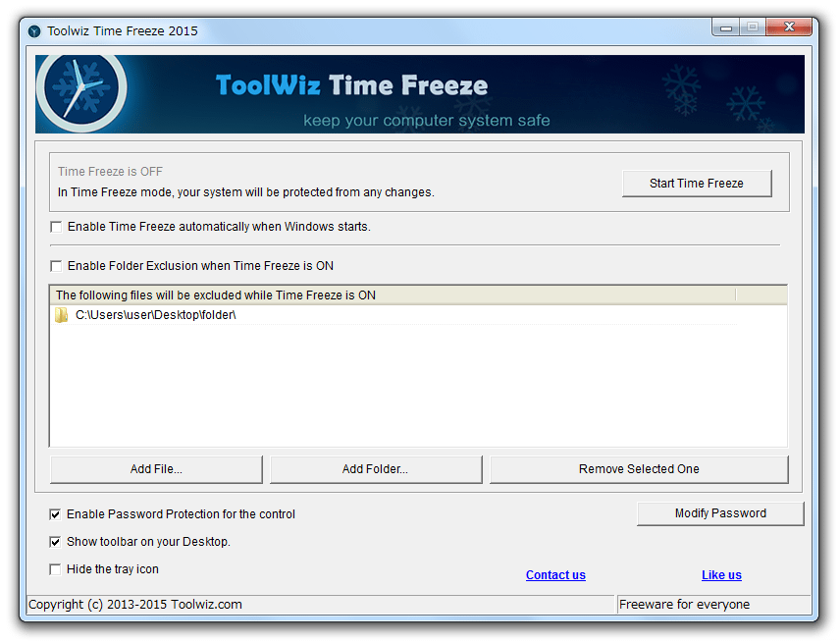Toggle Enable Password Protection for the control
The height and width of the screenshot is (643, 840).
click(55, 514)
